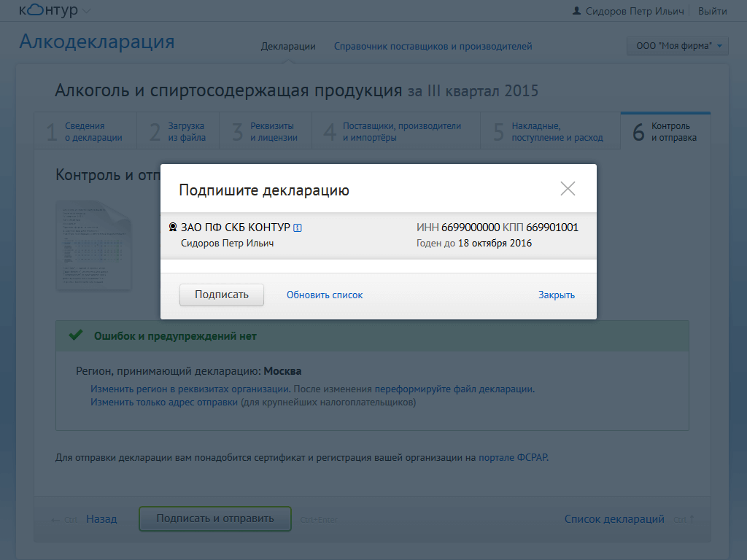Click the certificate ribbon icon
Image resolution: width=747 pixels, height=560 pixels.
coord(173,227)
